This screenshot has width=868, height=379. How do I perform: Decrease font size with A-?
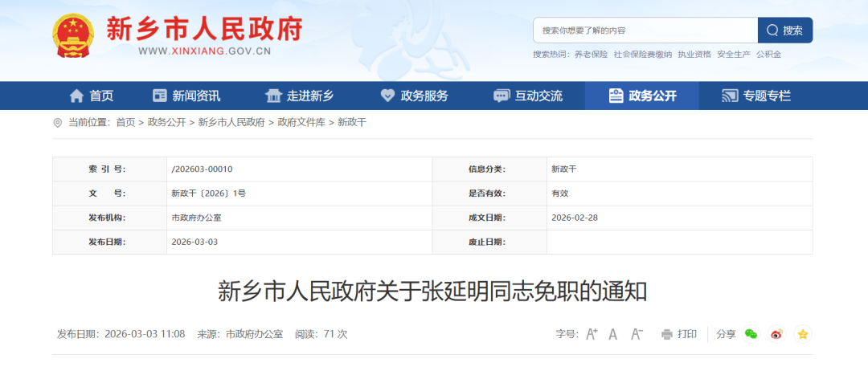click(637, 334)
